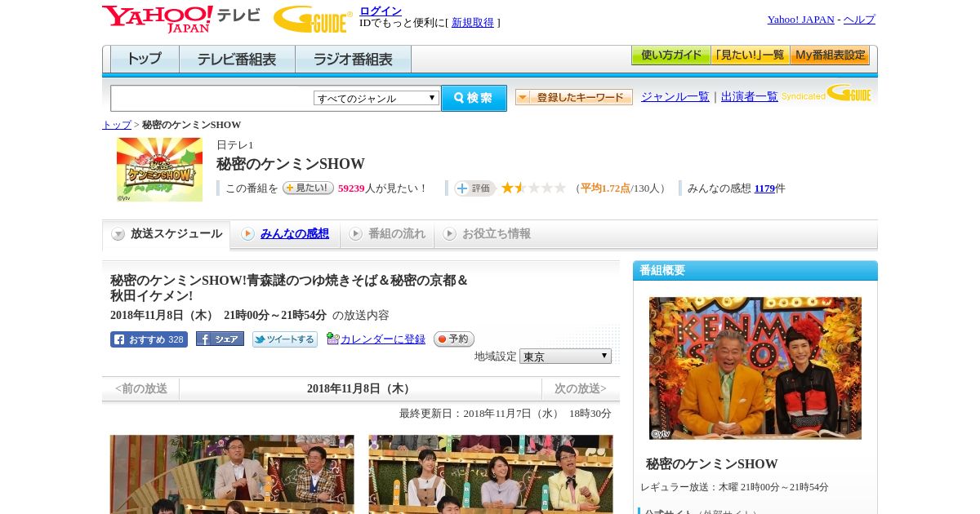
Task: Click the star rating display
Action: 533,188
